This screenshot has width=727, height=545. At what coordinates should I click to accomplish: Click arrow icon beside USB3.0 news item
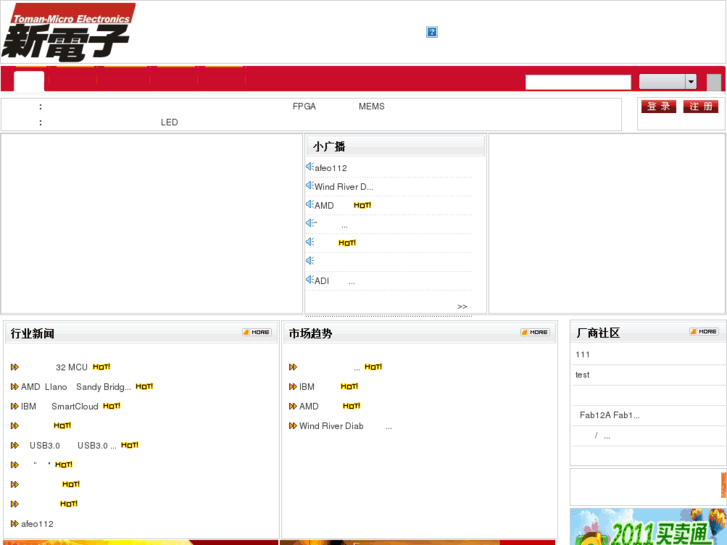14,445
